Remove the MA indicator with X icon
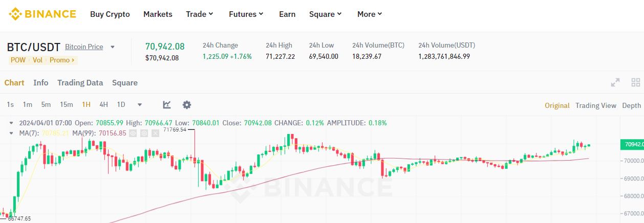644x223 pixels. tap(155, 133)
